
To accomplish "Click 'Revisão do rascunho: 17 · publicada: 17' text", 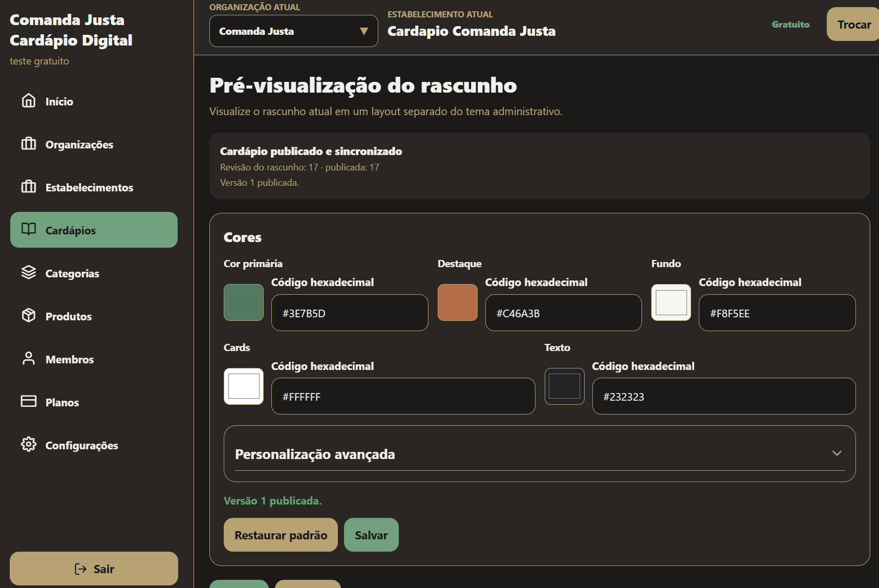I will (x=299, y=167).
